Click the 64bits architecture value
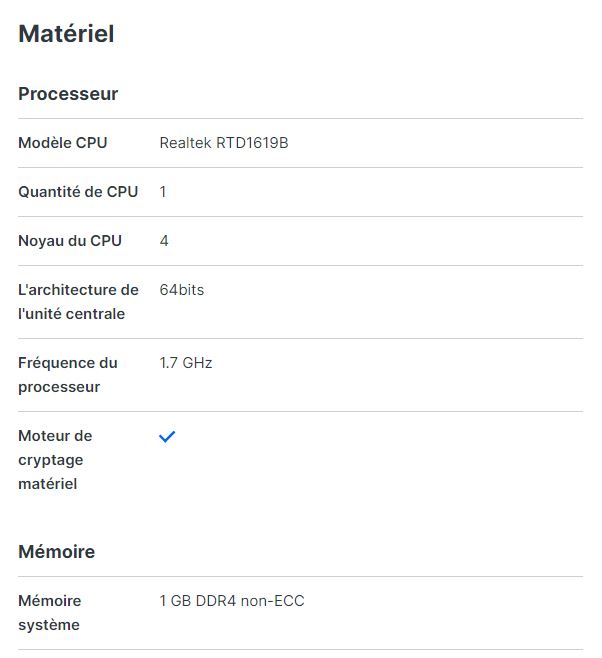This screenshot has height=658, width=602. tap(182, 290)
